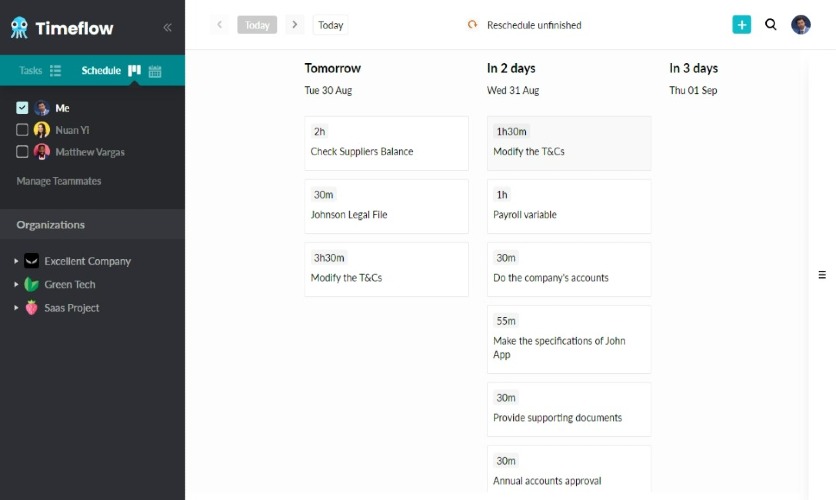The width and height of the screenshot is (836, 500).
Task: Click the add new task plus button
Action: click(x=742, y=25)
